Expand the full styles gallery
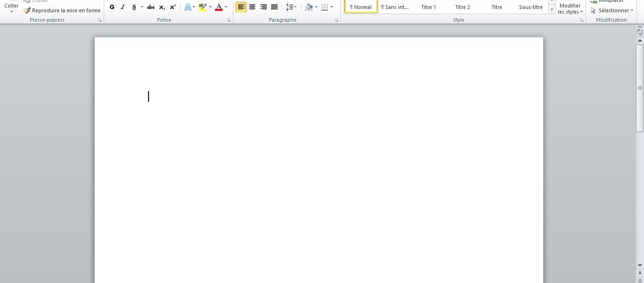Screen dimensions: 644x283 (552, 10)
